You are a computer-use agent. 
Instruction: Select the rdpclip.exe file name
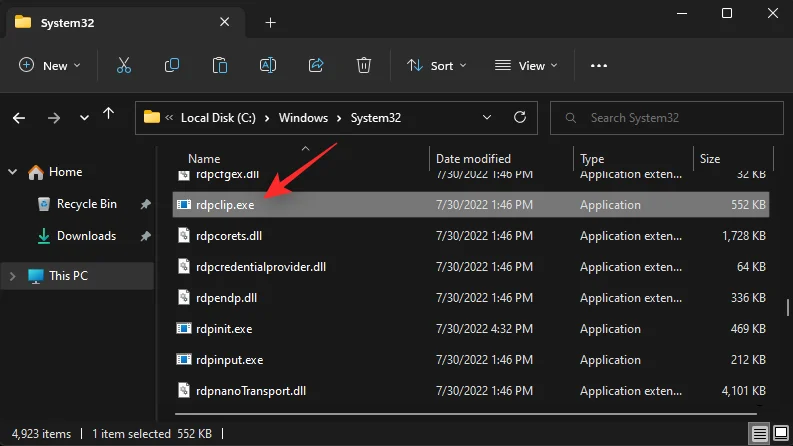coord(225,205)
